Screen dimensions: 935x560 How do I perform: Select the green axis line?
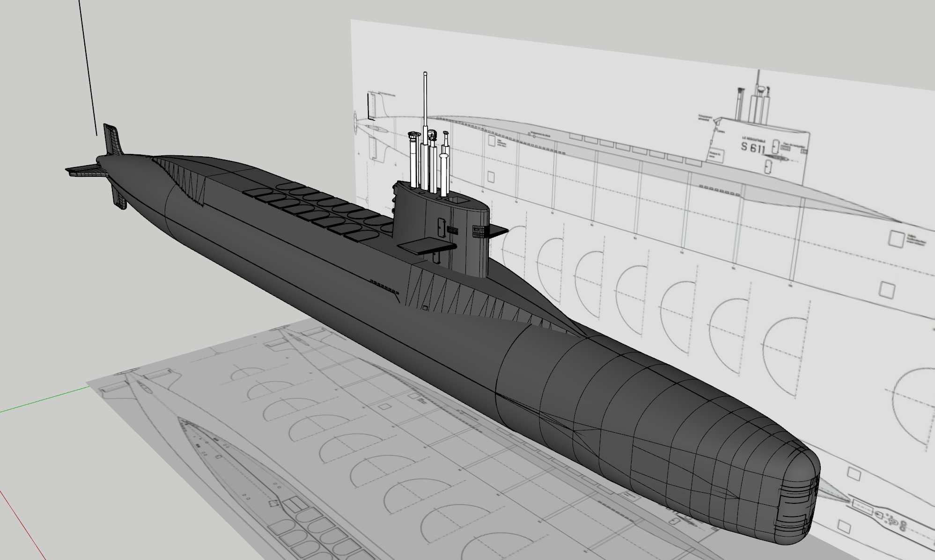click(44, 399)
